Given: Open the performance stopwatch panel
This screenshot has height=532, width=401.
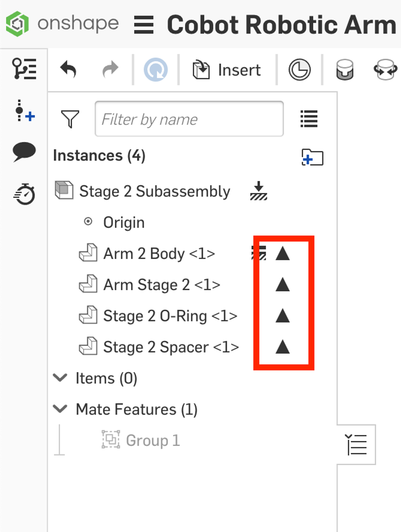Looking at the screenshot, I should pyautogui.click(x=24, y=194).
